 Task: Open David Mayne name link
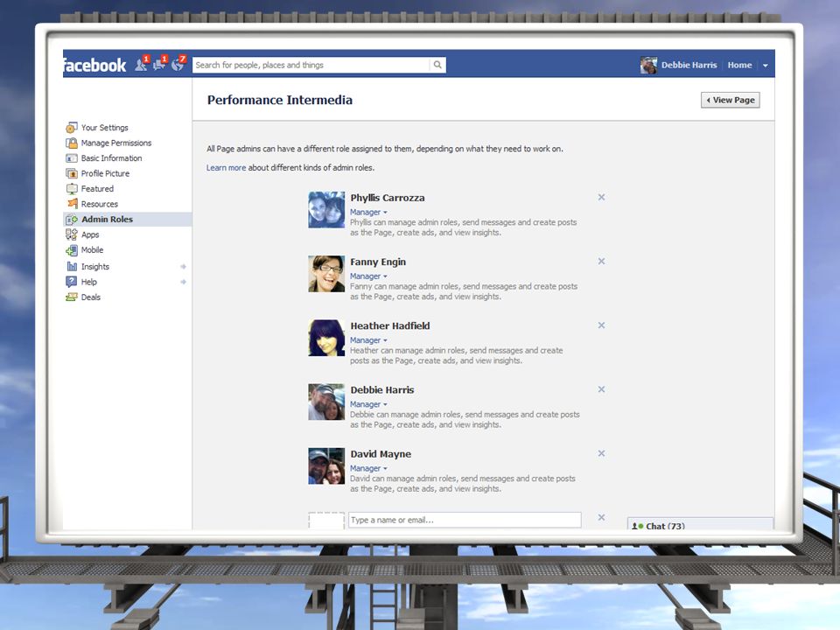[x=381, y=454]
